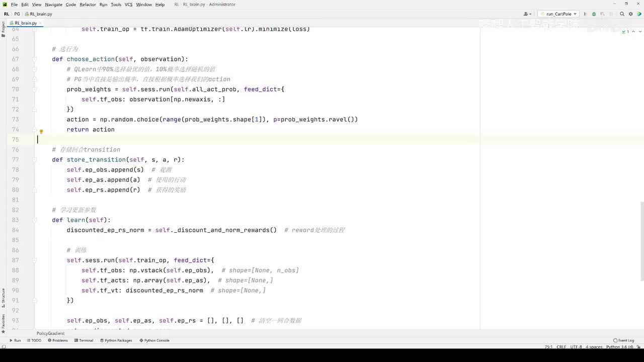Open the TODO tool window
644x362 pixels.
click(34, 340)
